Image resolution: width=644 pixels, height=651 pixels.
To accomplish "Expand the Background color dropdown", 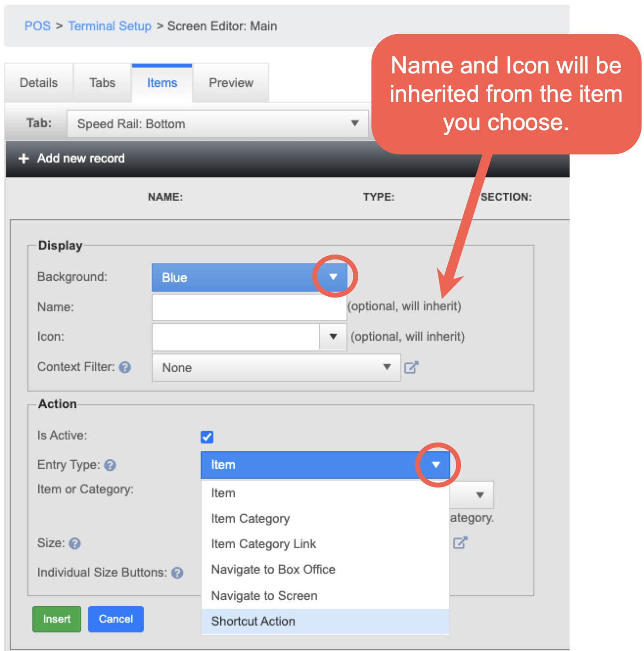I will click(x=333, y=277).
